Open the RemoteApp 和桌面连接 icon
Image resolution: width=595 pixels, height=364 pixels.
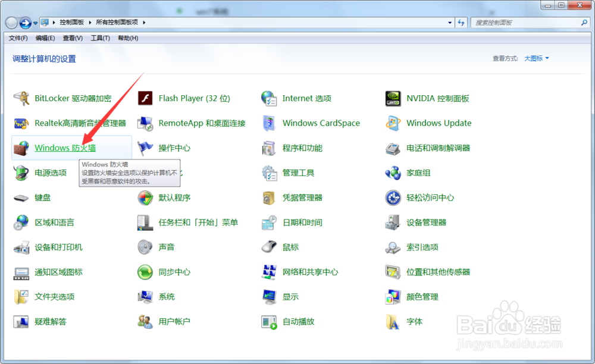point(145,123)
